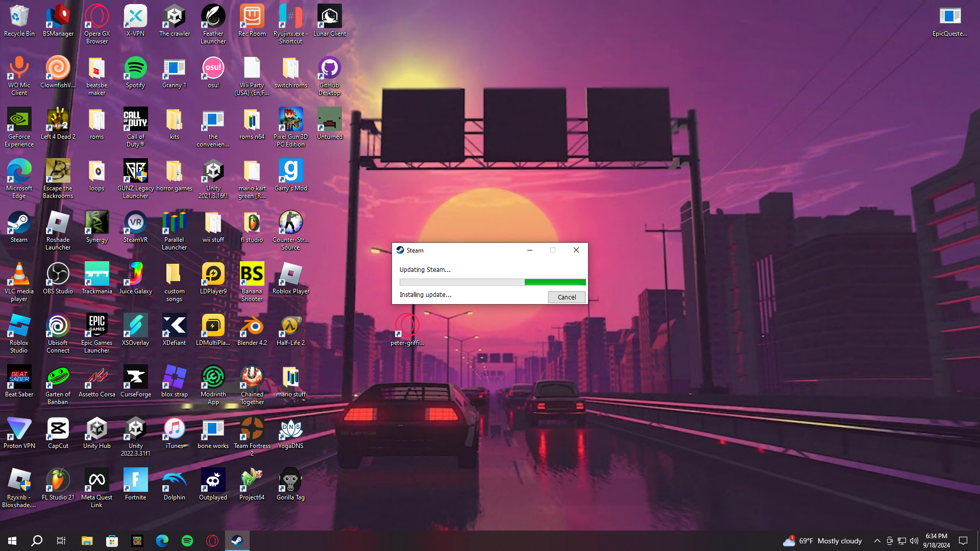980x551 pixels.
Task: Click Cancel in Steam update dialog
Action: pyautogui.click(x=567, y=297)
